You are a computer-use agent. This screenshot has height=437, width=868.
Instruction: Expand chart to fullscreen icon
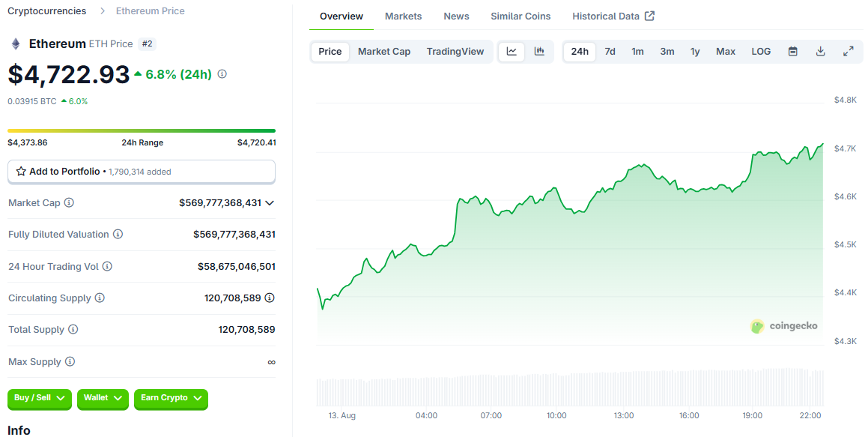[x=848, y=52]
